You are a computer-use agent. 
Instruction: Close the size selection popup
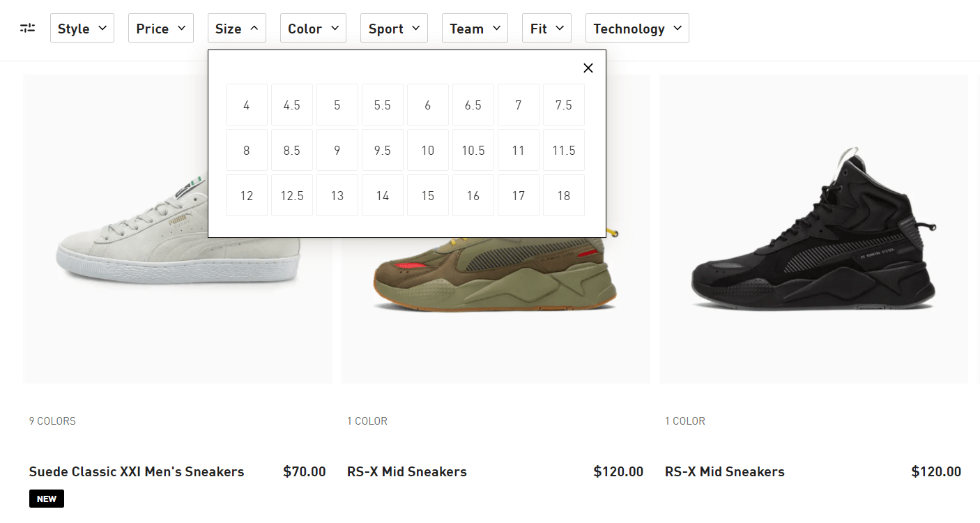pos(588,68)
